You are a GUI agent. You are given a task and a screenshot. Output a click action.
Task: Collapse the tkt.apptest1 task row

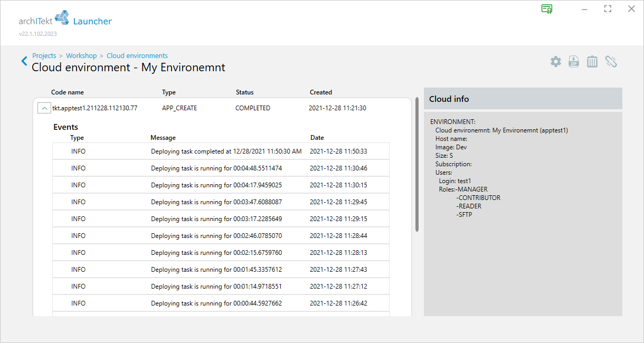click(44, 108)
